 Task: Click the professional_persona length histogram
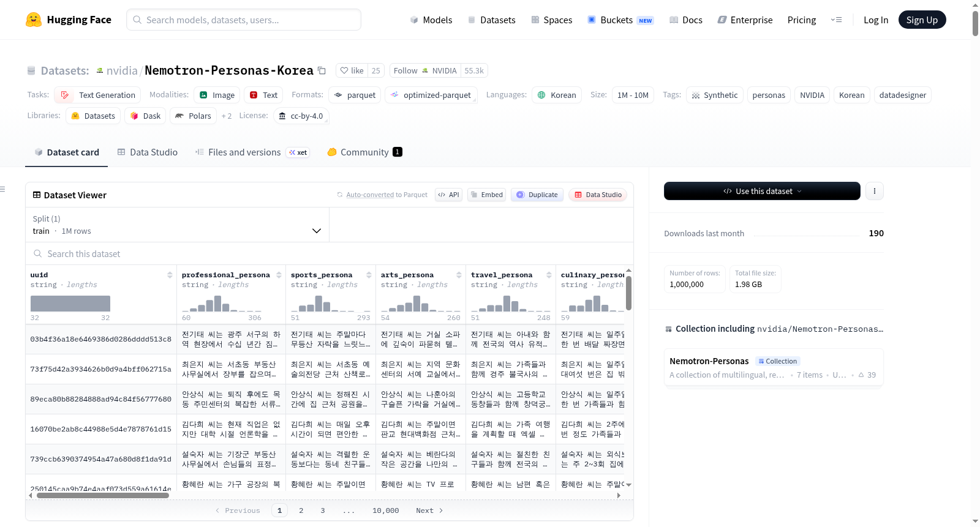[x=221, y=304]
